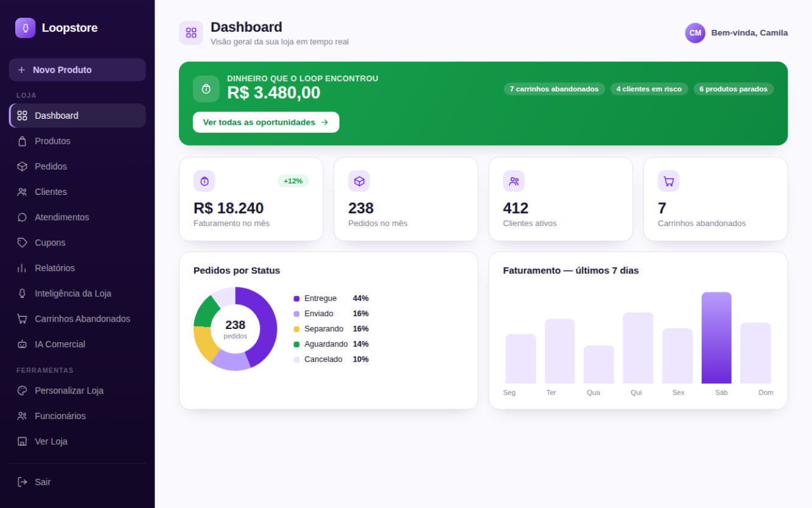The image size is (812, 508).
Task: Click the CM user avatar
Action: (x=695, y=33)
